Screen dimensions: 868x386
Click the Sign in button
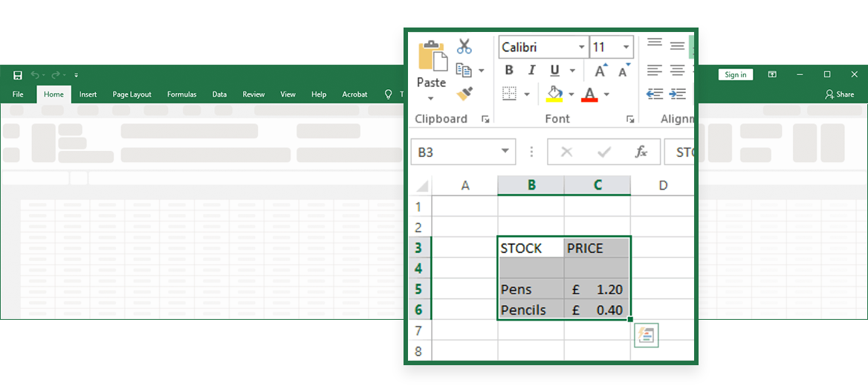[x=735, y=74]
